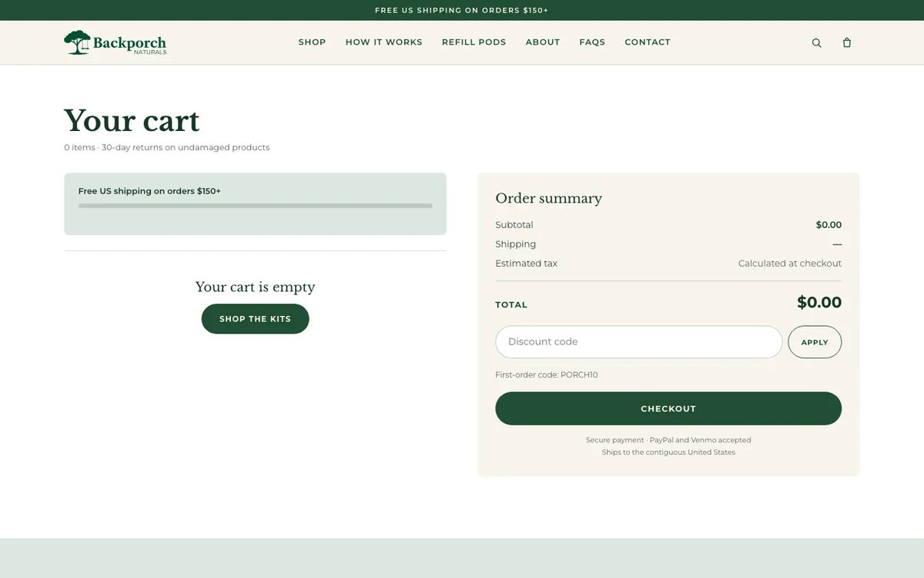The image size is (924, 578).
Task: Click 'Secure payment · PayPal and Venmo accepted'
Action: pos(668,440)
